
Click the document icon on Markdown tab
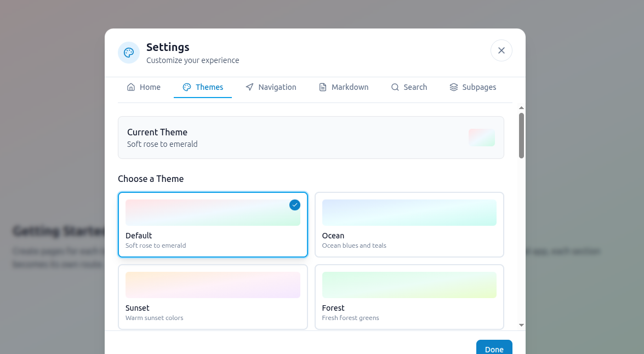click(x=323, y=87)
